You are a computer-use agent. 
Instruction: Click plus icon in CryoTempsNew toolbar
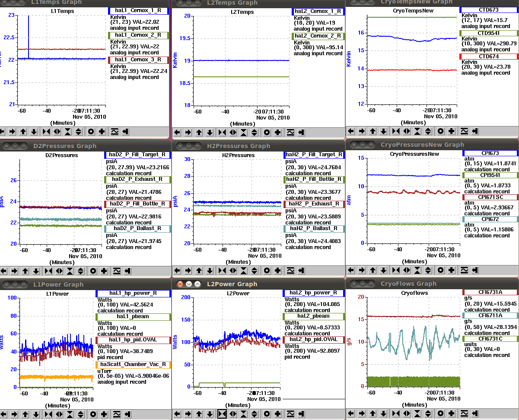coord(451,131)
